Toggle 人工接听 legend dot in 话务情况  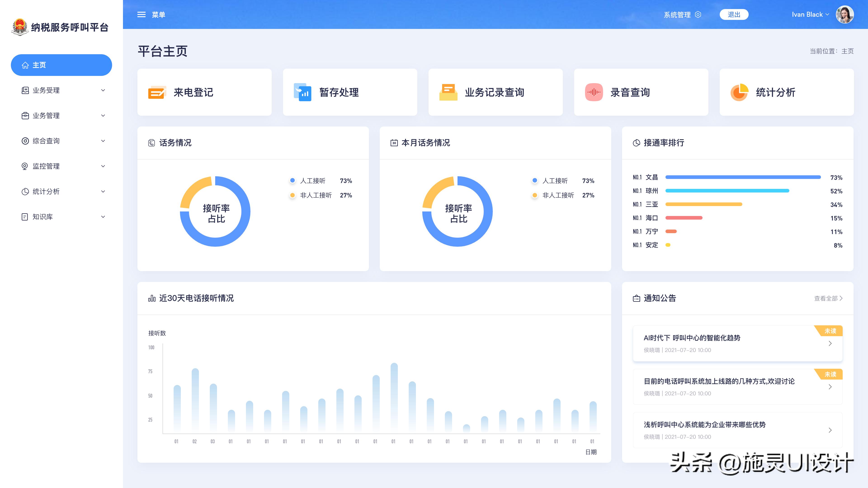pyautogui.click(x=292, y=181)
